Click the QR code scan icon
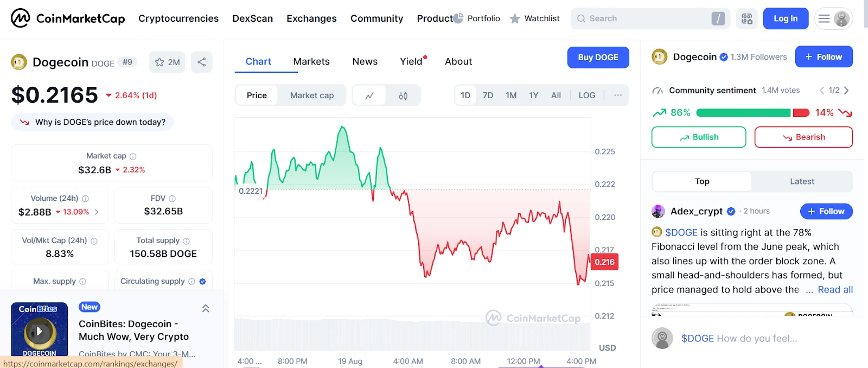 pos(747,18)
